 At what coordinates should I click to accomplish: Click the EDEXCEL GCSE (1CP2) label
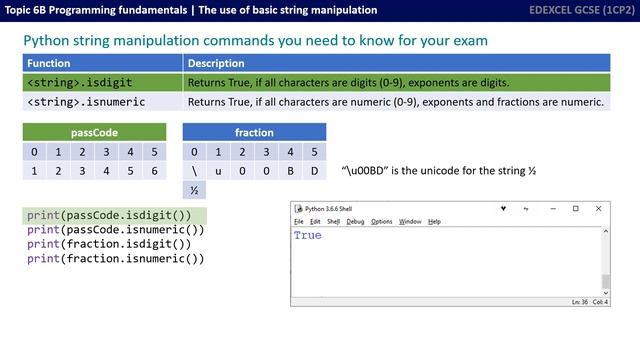click(x=582, y=10)
